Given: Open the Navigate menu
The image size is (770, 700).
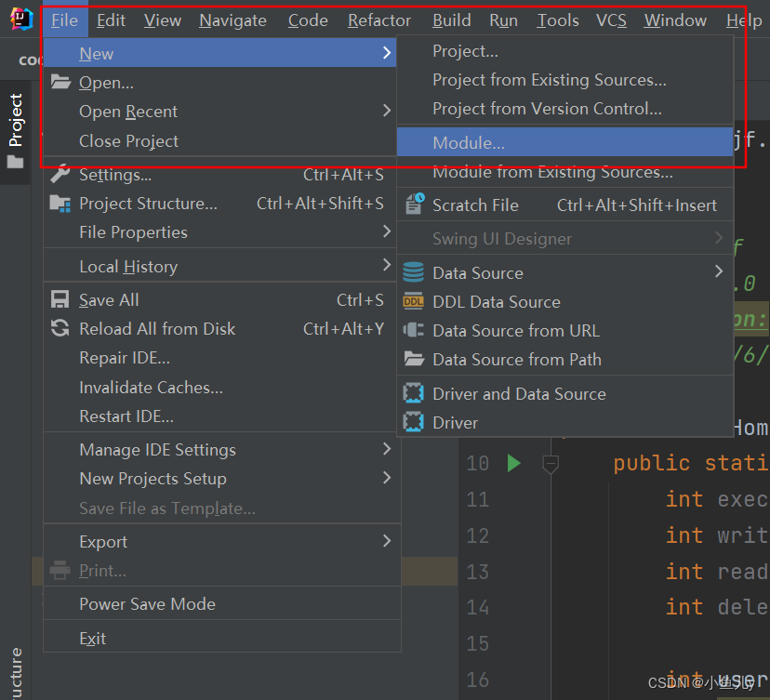Looking at the screenshot, I should pyautogui.click(x=232, y=20).
